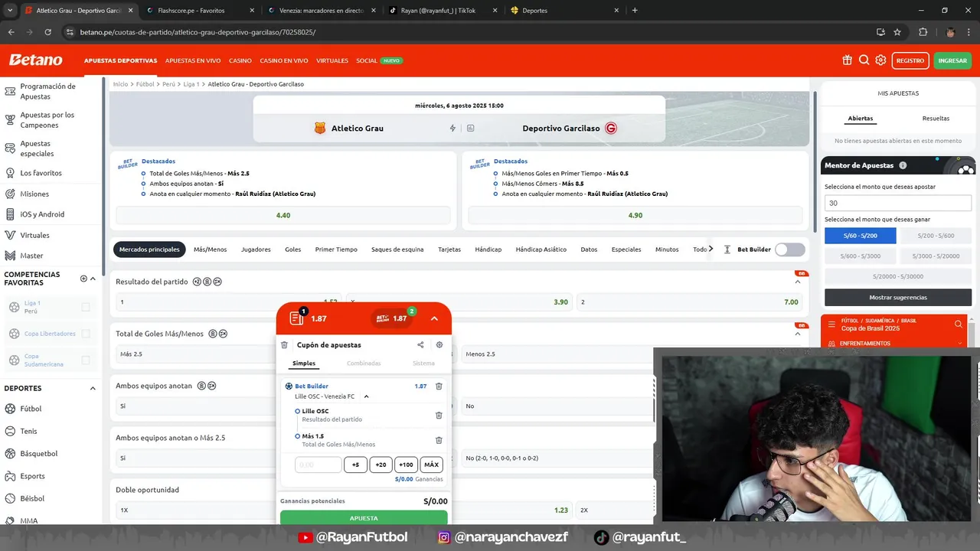Viewport: 980px width, 551px height.
Task: Click the match stats icon beside Atletico Grau
Action: [470, 129]
